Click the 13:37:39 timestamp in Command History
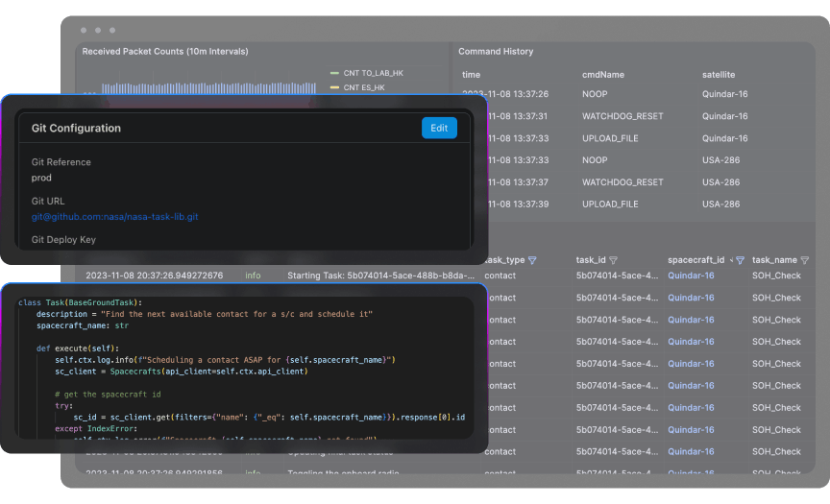Image resolution: width=830 pixels, height=504 pixels. (518, 204)
